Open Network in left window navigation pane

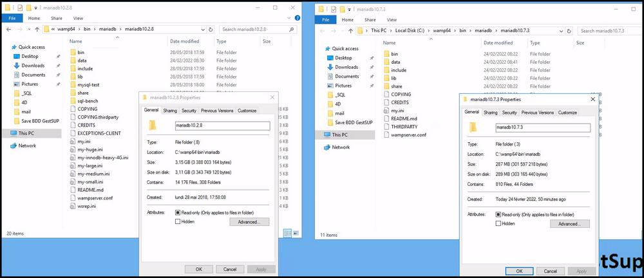27,146
